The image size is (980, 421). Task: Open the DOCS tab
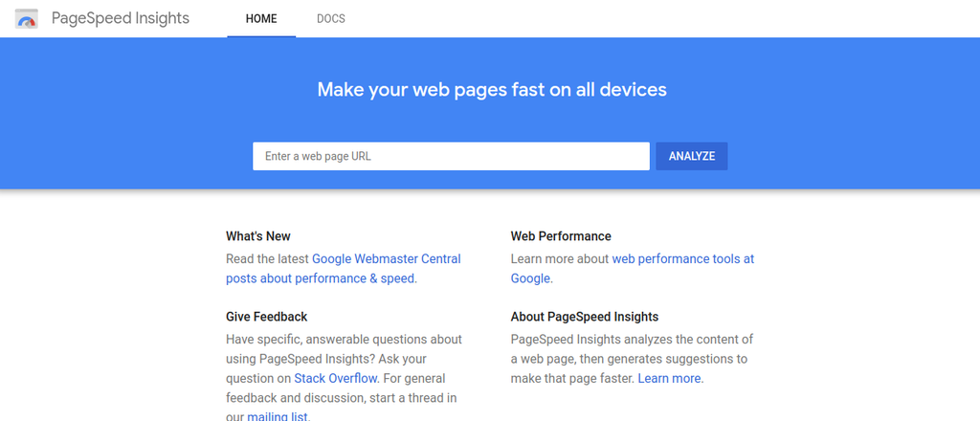(x=331, y=19)
